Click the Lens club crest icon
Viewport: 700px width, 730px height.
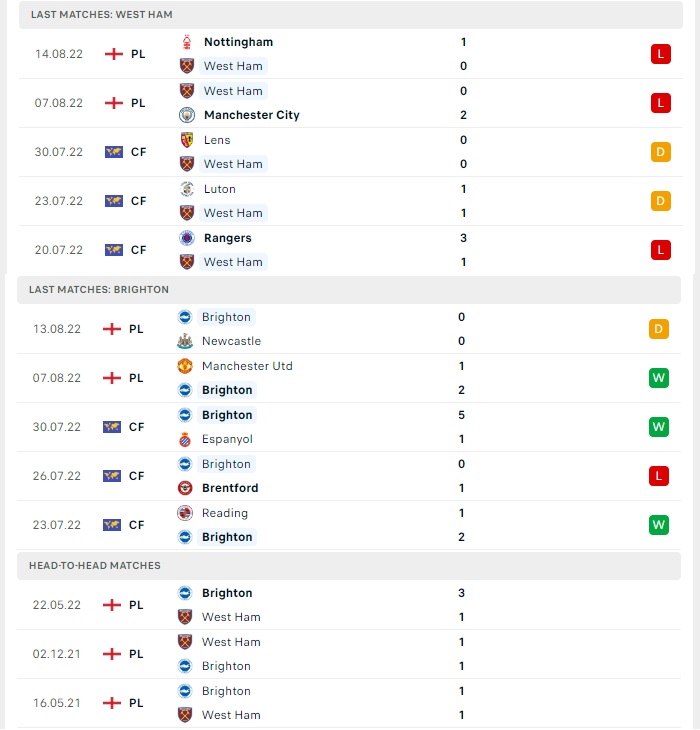click(x=187, y=140)
